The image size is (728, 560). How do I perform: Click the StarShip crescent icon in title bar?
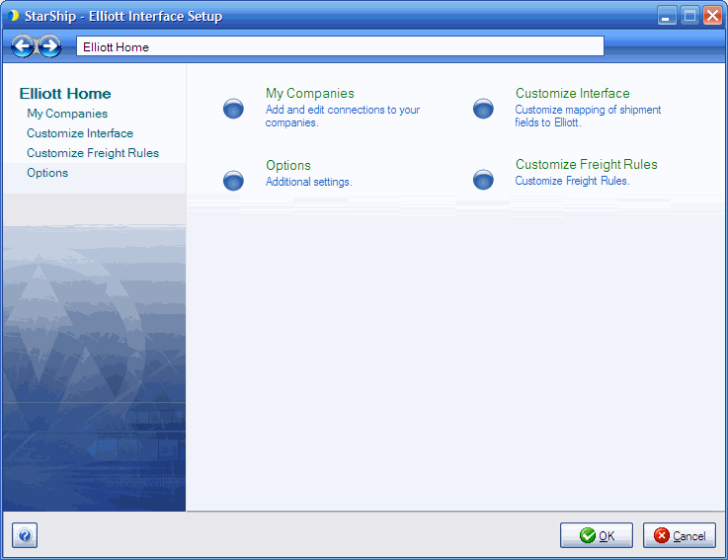point(14,16)
